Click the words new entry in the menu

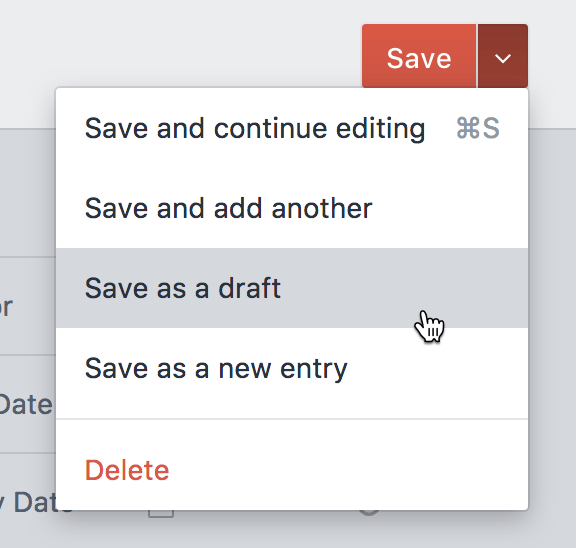283,368
